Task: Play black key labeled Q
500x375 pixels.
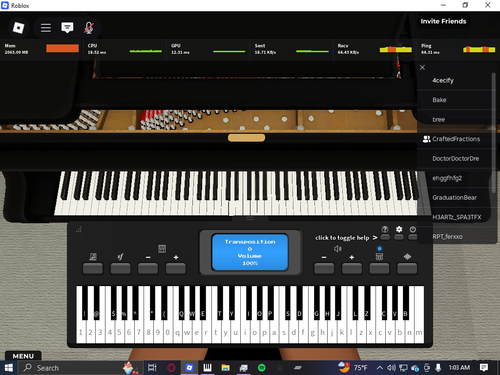Action: tap(181, 303)
